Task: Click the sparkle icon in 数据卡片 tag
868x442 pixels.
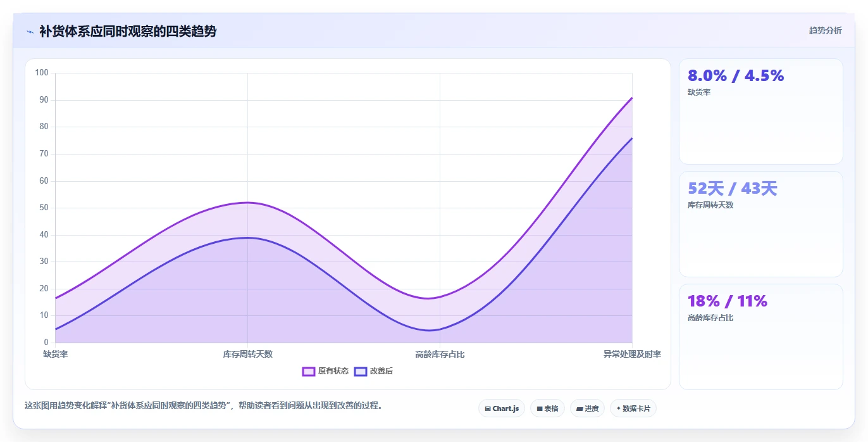Action: [x=618, y=408]
